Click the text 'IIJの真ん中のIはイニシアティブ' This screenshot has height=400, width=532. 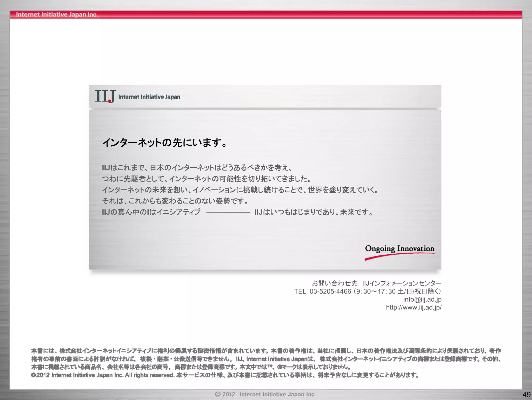coord(151,212)
